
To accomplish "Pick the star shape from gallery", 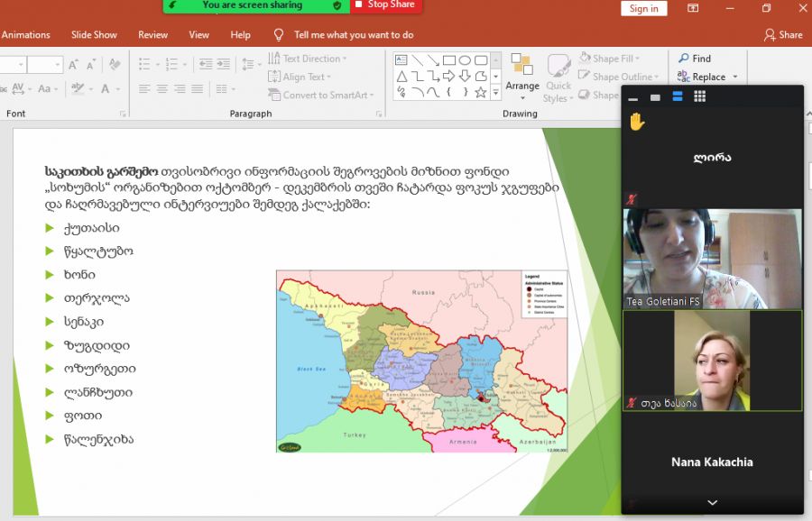I will tap(480, 92).
